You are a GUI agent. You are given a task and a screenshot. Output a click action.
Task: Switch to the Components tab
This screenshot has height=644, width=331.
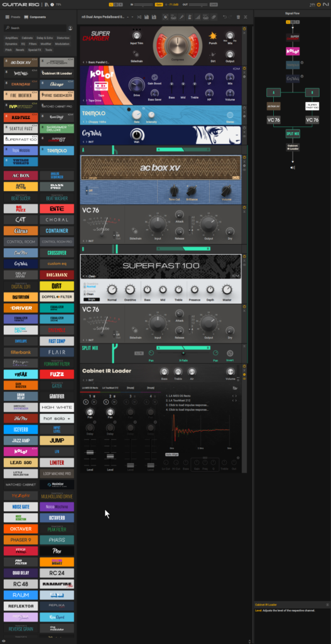(35, 17)
